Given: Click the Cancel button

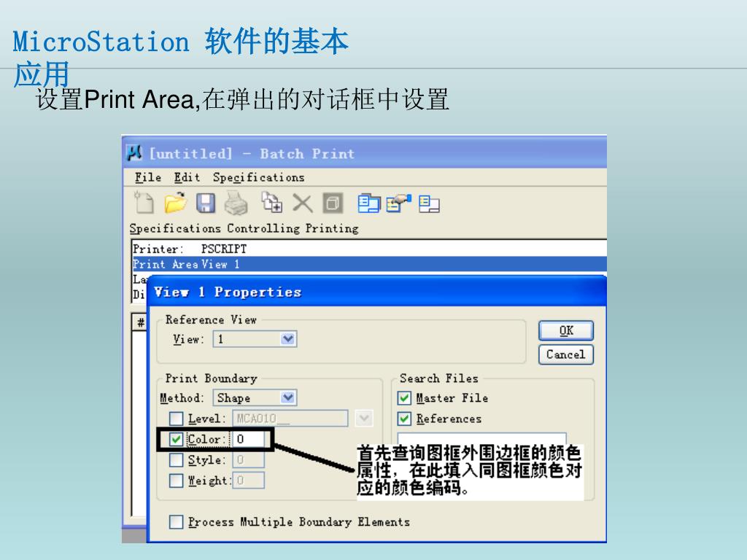Looking at the screenshot, I should [x=566, y=355].
